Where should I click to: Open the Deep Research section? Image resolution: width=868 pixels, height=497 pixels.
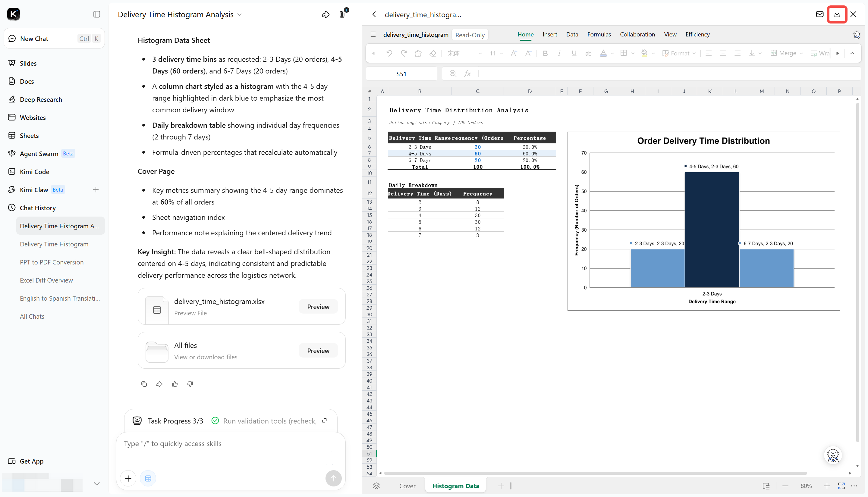(41, 99)
